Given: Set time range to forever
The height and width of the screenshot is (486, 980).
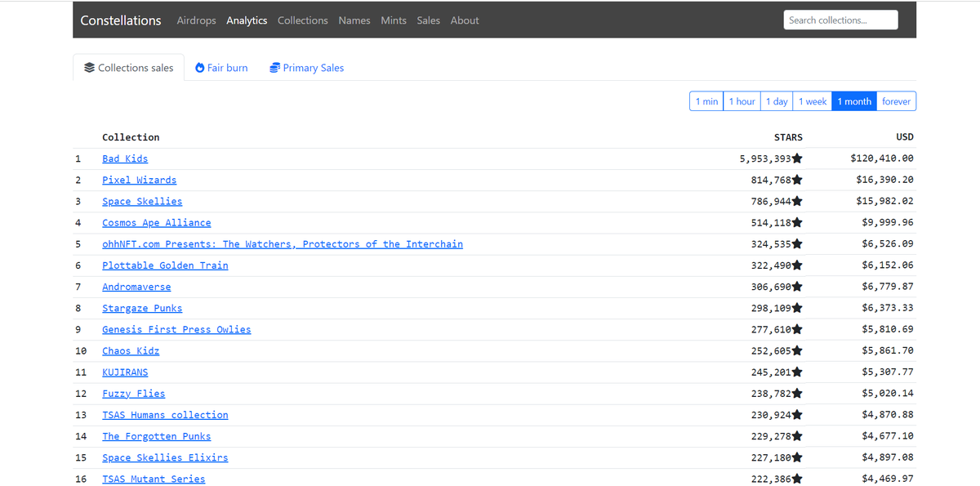Looking at the screenshot, I should click(x=896, y=101).
